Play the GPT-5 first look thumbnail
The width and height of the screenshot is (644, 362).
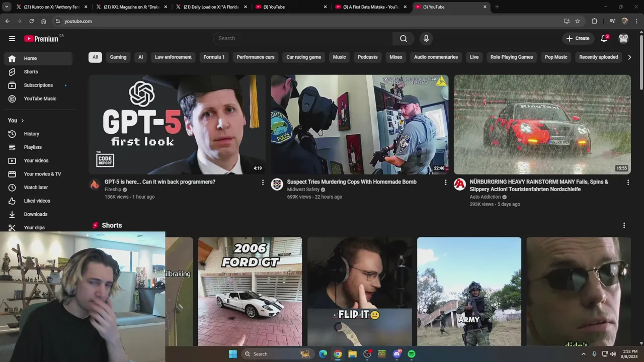tap(177, 125)
